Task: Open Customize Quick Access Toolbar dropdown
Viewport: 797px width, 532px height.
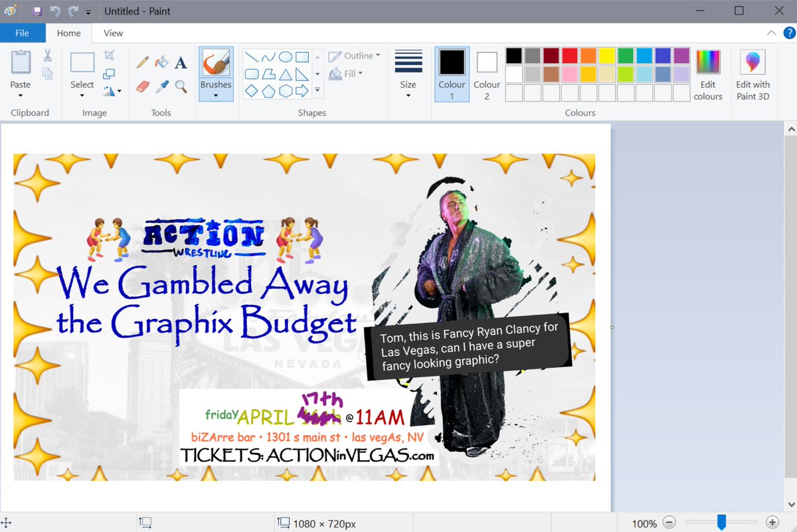Action: tap(88, 11)
